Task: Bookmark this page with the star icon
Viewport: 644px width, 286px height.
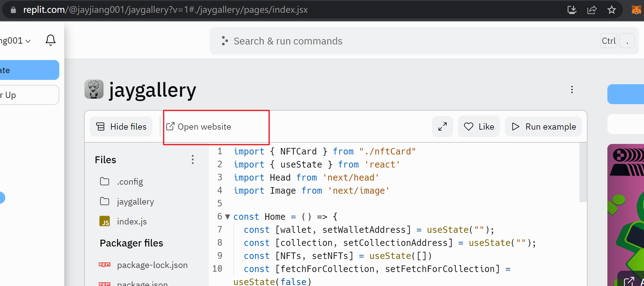Action: [x=611, y=10]
